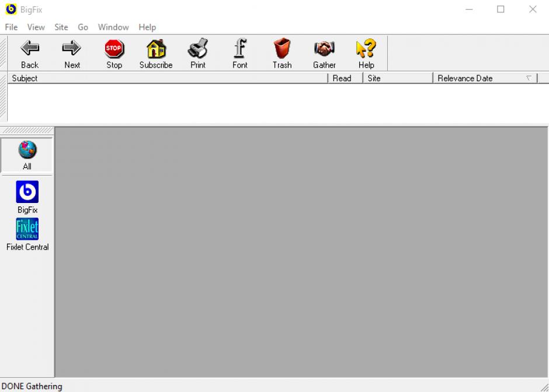Click the red Stop sign button
Viewport: 549px width, 392px height.
[114, 54]
